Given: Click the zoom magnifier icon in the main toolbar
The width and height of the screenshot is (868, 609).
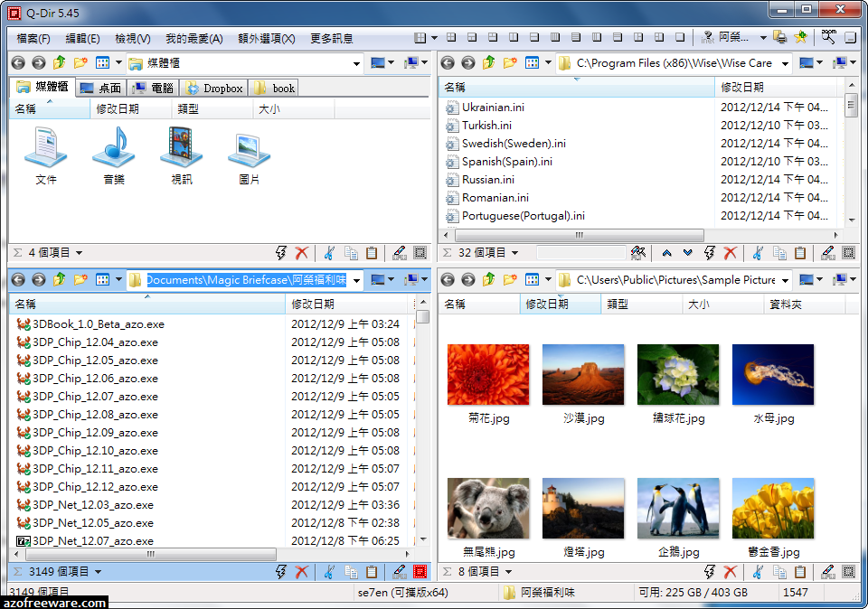Looking at the screenshot, I should pos(829,36).
